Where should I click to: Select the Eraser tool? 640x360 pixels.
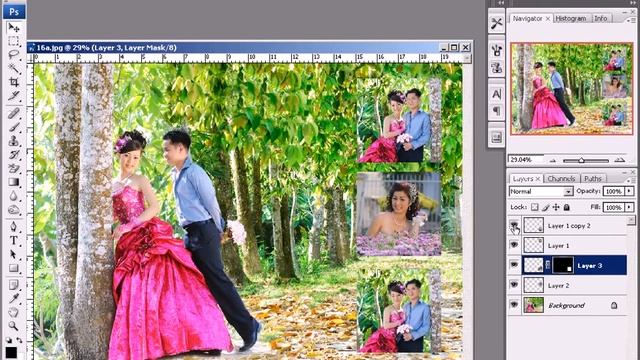(13, 168)
